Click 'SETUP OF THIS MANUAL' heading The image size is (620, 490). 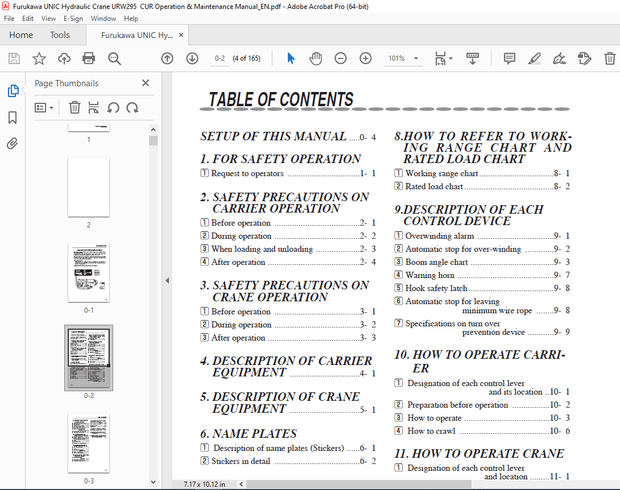273,136
